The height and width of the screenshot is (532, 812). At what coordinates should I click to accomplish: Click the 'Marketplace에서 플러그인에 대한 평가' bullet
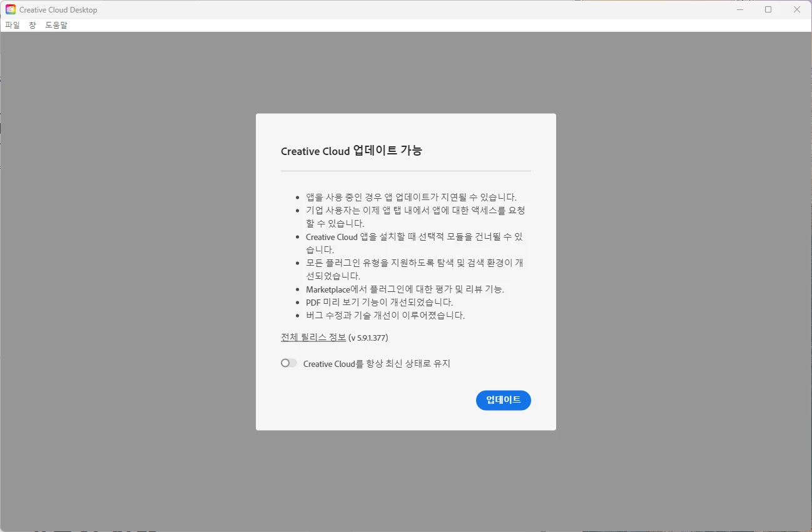405,289
